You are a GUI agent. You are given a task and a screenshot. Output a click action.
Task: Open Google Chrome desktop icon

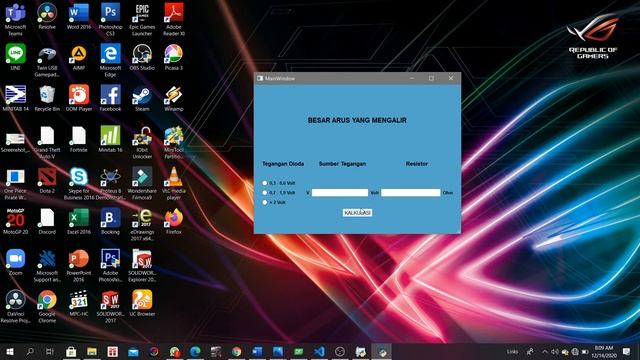click(47, 306)
